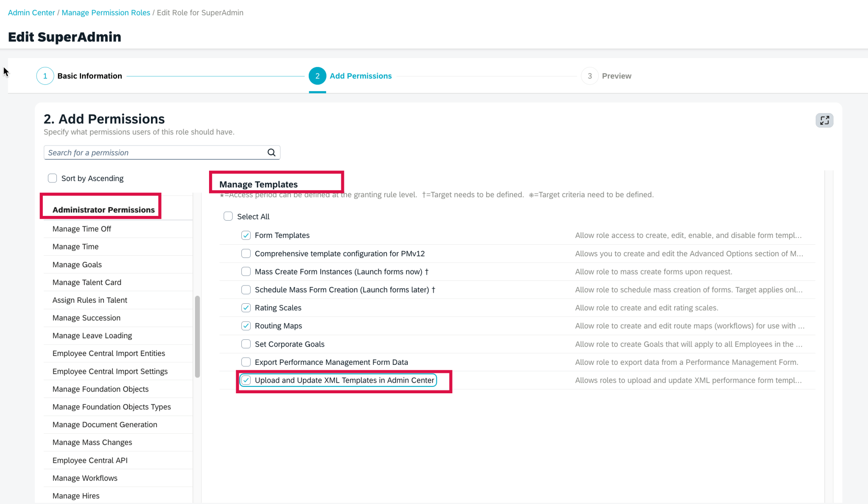
Task: Enable Sort by Ascending
Action: click(x=52, y=178)
